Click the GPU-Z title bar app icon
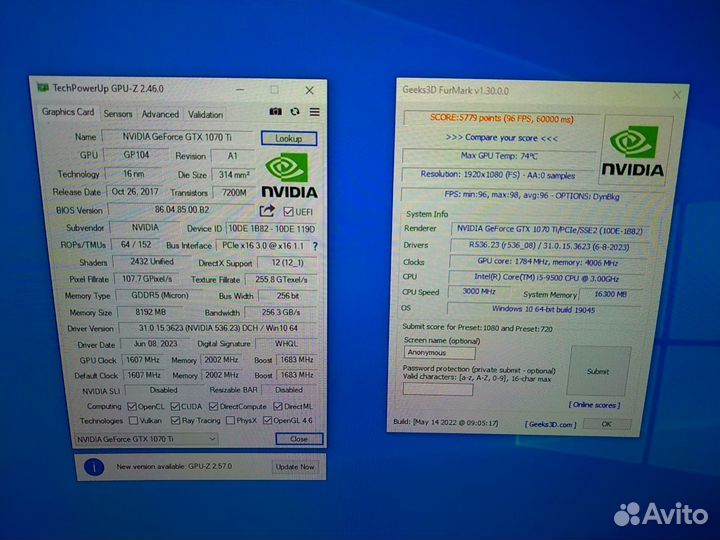720x540 pixels. pos(43,87)
